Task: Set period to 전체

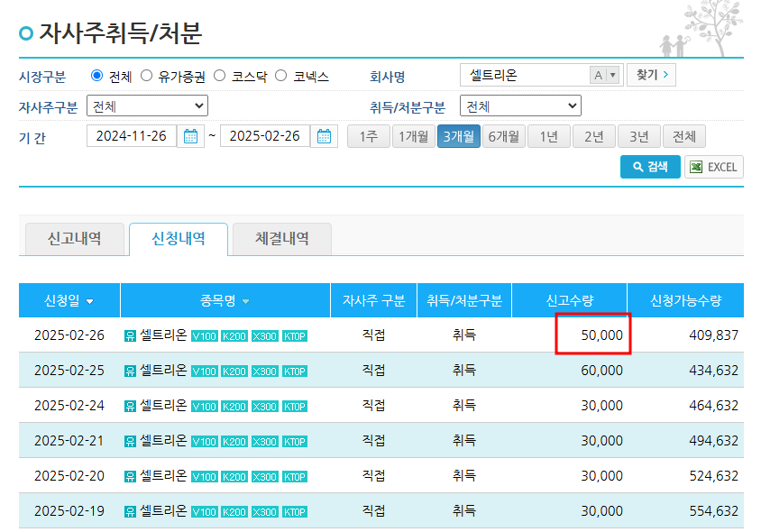Action: pos(683,136)
